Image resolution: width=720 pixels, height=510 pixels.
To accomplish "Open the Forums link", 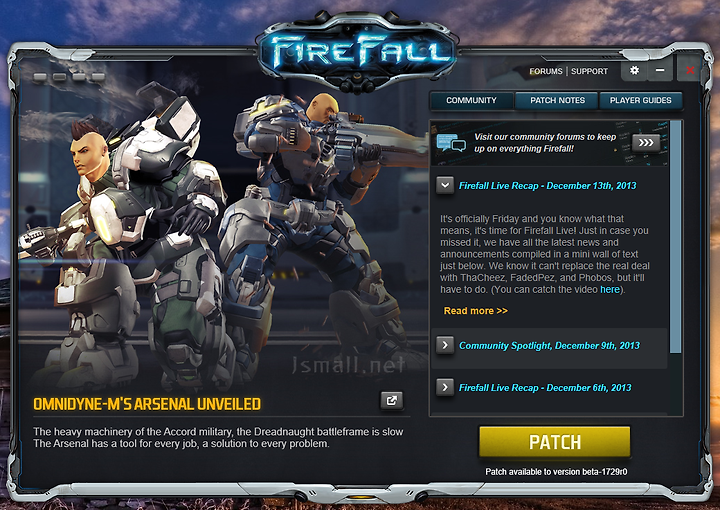I will pyautogui.click(x=546, y=71).
